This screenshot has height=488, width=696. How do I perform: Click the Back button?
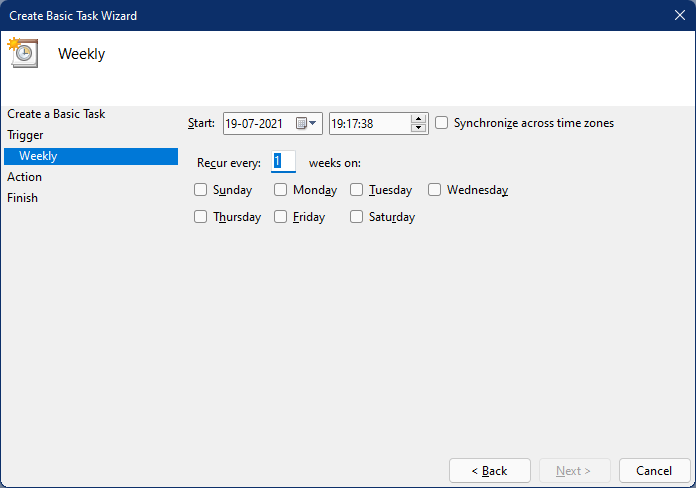click(x=490, y=470)
